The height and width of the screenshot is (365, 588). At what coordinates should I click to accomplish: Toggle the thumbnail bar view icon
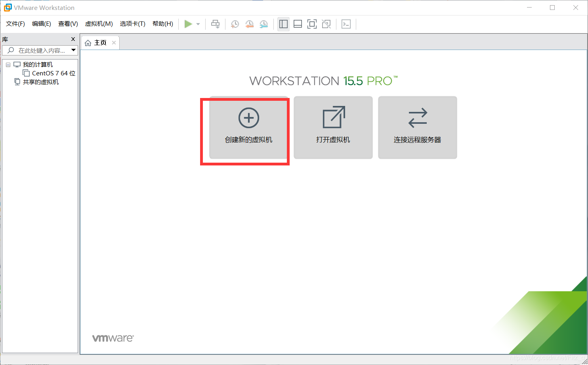[x=298, y=24]
